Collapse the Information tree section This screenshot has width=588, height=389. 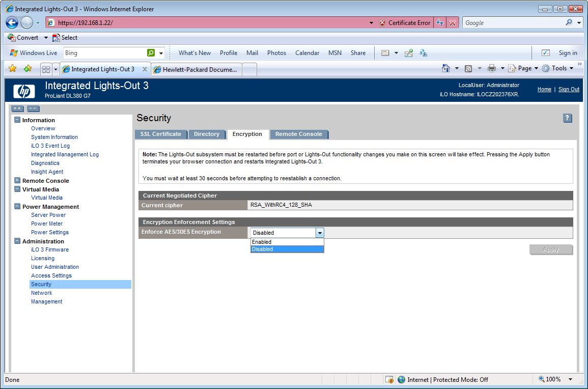tap(17, 120)
